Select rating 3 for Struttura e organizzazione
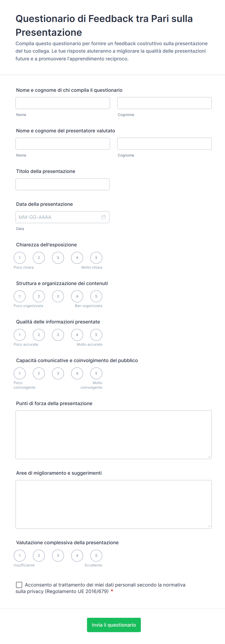Image resolution: width=225 pixels, height=644 pixels. pos(58,296)
